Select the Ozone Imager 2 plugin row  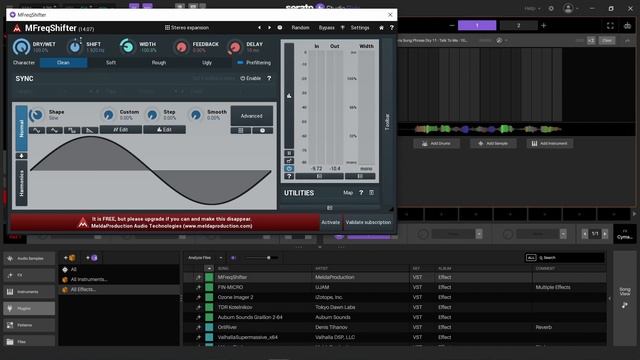(394, 297)
